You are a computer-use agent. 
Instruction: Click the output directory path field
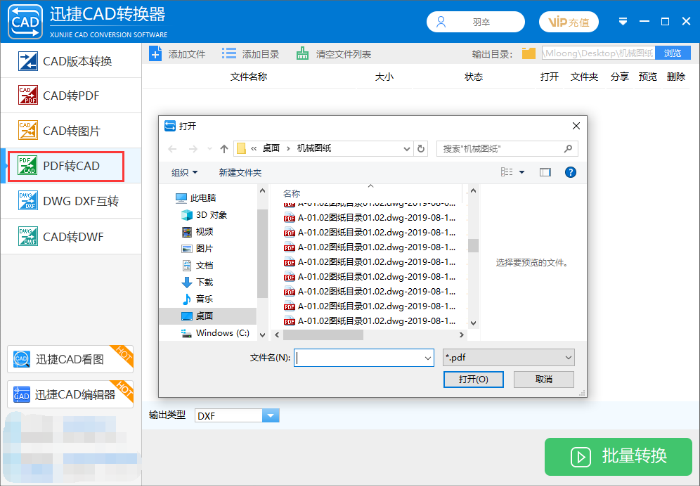pyautogui.click(x=598, y=54)
